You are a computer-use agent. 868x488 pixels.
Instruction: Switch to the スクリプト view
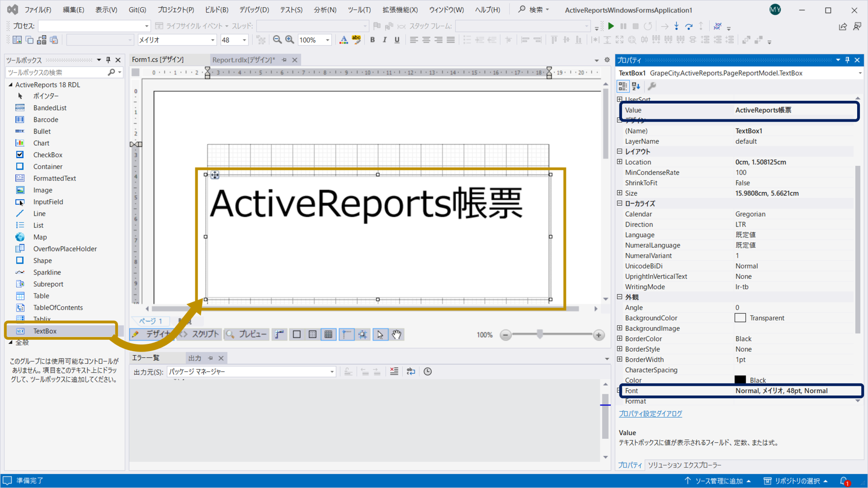coord(200,334)
